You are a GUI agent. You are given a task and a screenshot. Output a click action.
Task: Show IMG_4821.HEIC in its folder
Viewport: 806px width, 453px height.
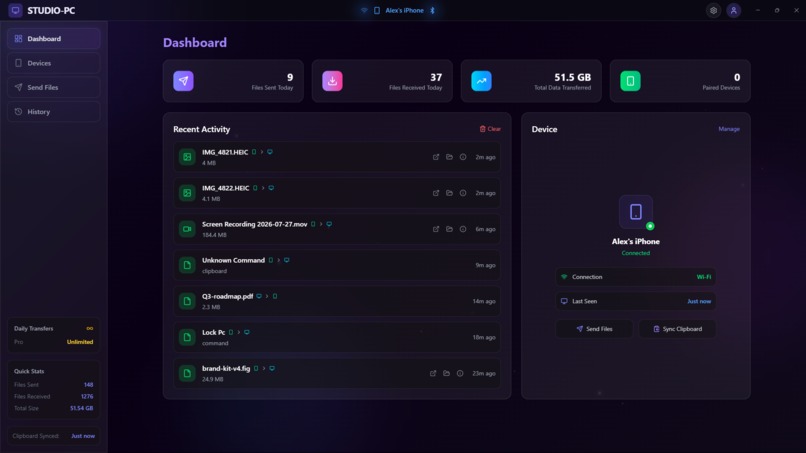pyautogui.click(x=449, y=157)
